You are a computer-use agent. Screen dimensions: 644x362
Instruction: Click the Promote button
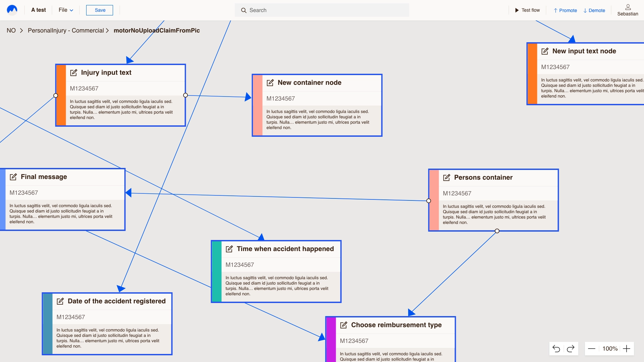[565, 10]
